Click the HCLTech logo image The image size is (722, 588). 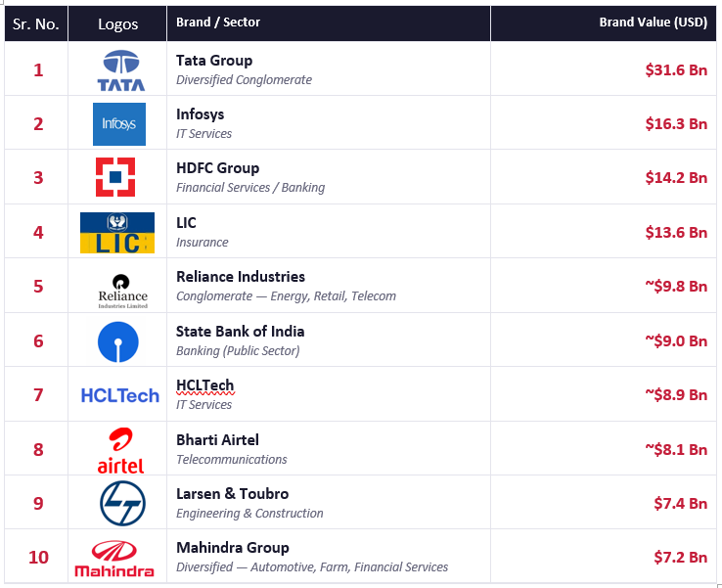[x=120, y=395]
